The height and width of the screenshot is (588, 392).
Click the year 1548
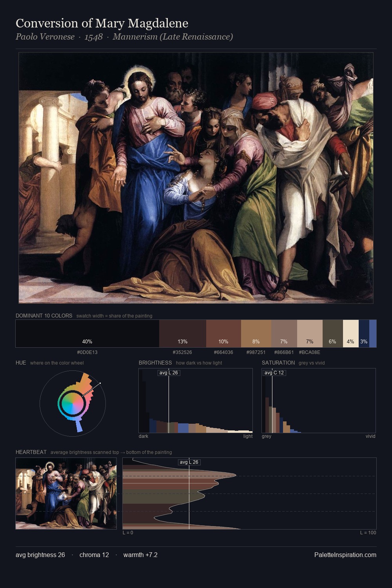[94, 37]
